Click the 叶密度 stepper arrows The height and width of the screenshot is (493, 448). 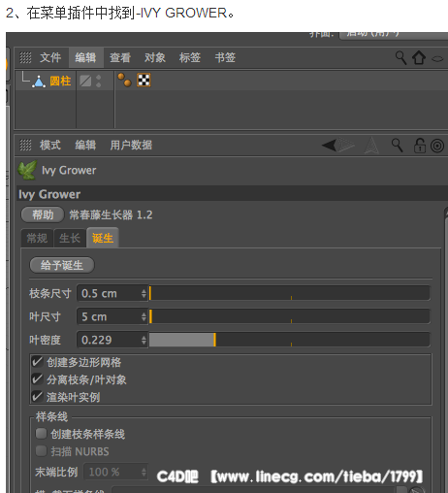pyautogui.click(x=144, y=340)
